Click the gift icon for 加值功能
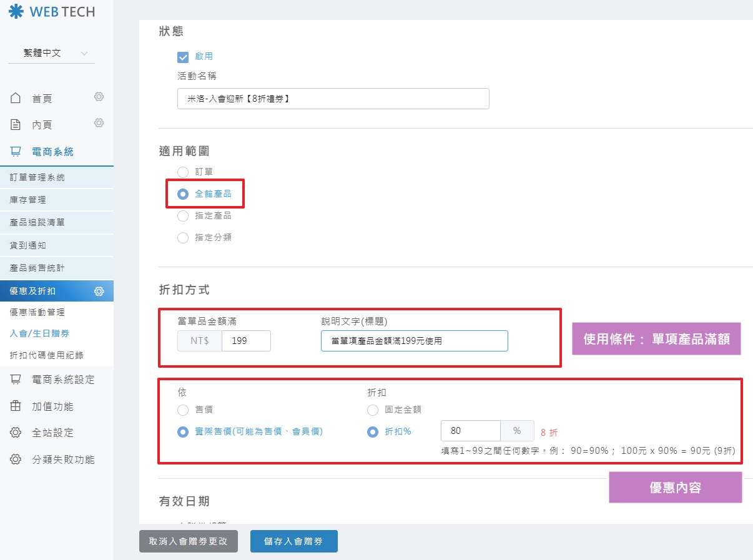The width and height of the screenshot is (753, 560). pyautogui.click(x=16, y=406)
